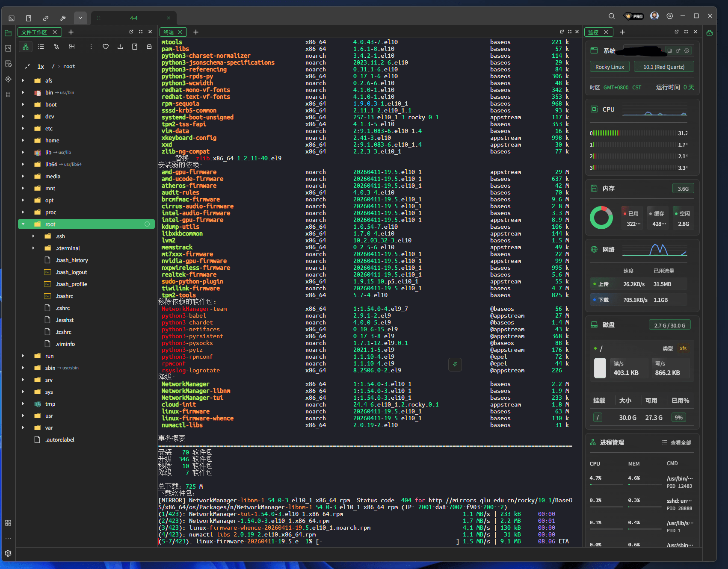This screenshot has height=569, width=728.
Task: Switch file browser to list view
Action: click(x=41, y=47)
